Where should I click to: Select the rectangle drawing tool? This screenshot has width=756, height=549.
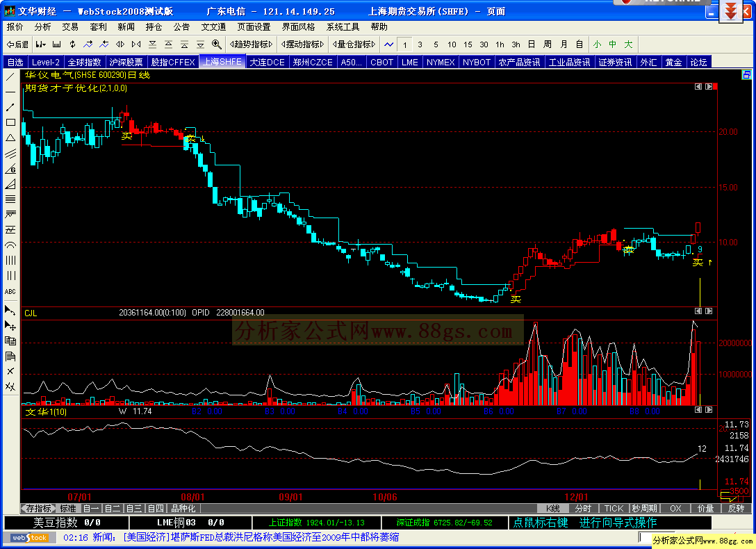10,122
